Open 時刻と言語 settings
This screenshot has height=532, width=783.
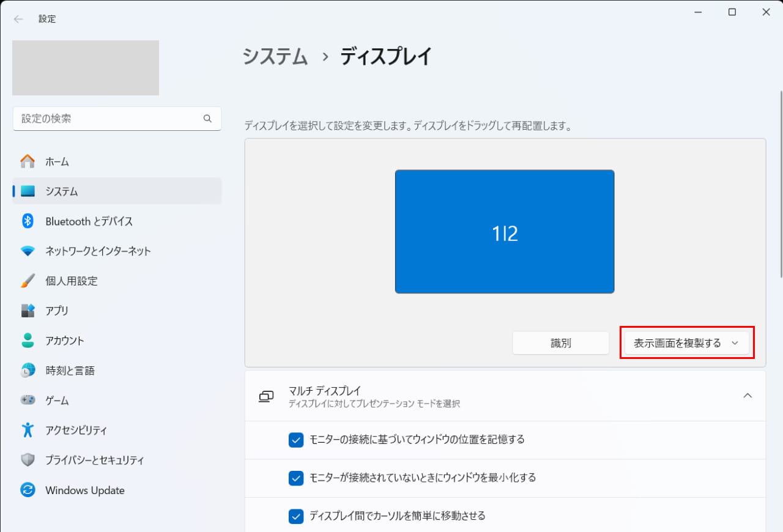tap(117, 371)
